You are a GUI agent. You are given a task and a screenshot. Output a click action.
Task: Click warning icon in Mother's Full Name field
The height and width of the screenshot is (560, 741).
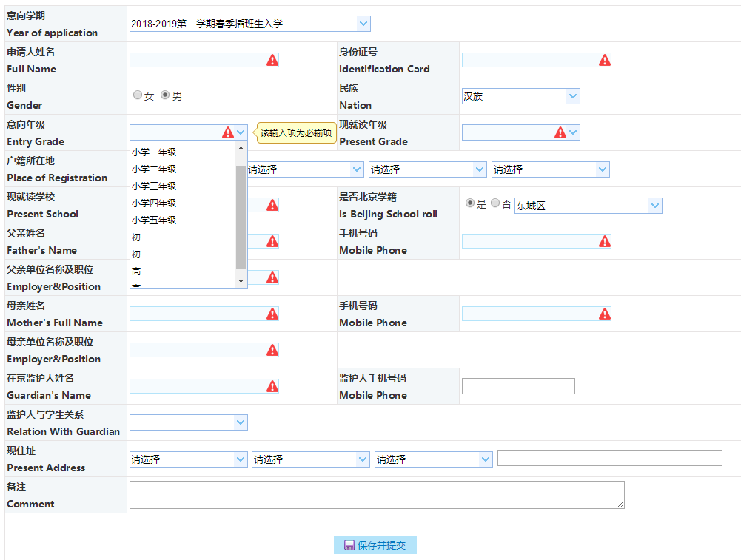(272, 314)
